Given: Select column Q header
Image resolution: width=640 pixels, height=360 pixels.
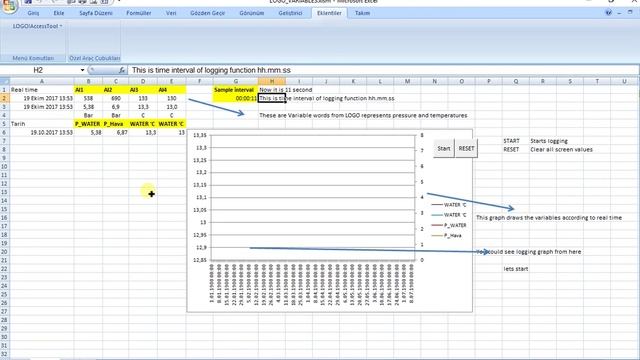Looking at the screenshot, I should coord(516,81).
